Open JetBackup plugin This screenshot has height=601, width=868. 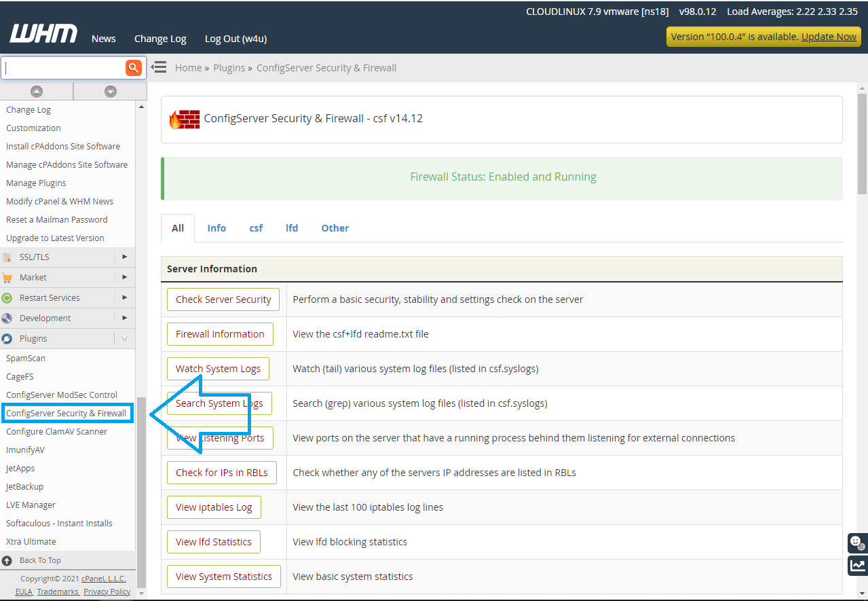coord(24,487)
